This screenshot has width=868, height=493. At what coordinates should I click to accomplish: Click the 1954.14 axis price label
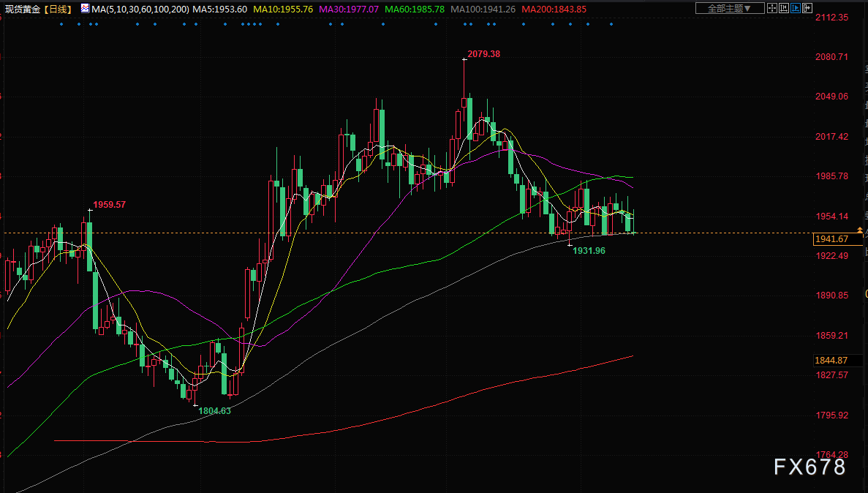831,216
